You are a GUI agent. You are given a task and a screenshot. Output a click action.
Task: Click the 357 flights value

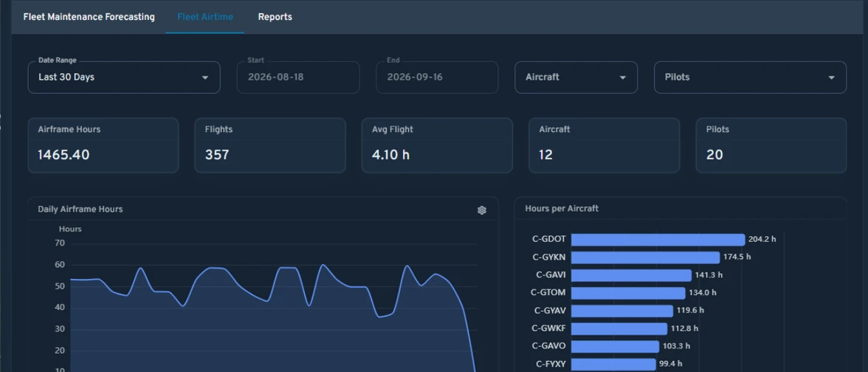pyautogui.click(x=217, y=155)
